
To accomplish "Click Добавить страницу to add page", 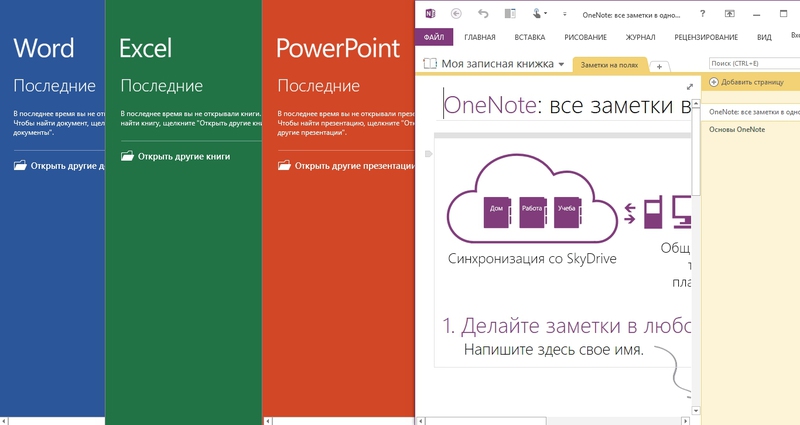I will click(752, 82).
